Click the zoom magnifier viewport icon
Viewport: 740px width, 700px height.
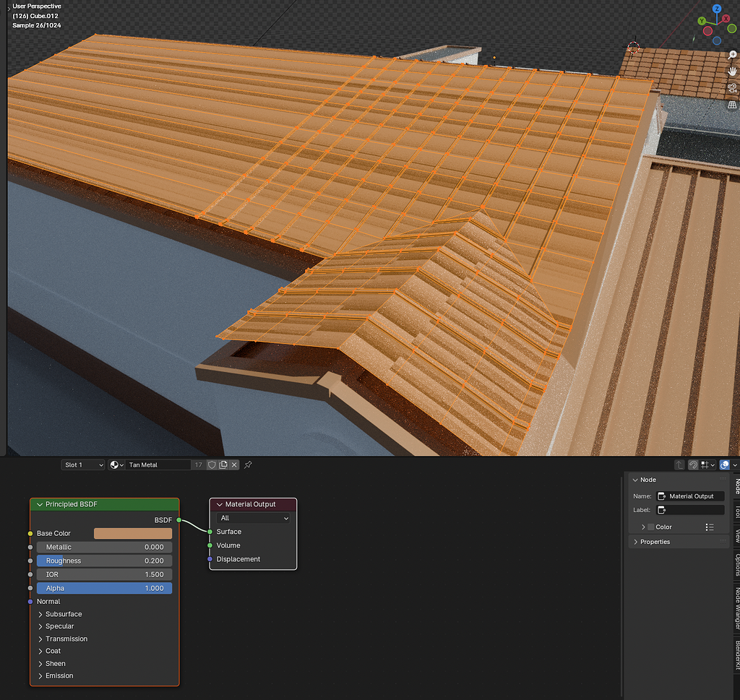732,55
